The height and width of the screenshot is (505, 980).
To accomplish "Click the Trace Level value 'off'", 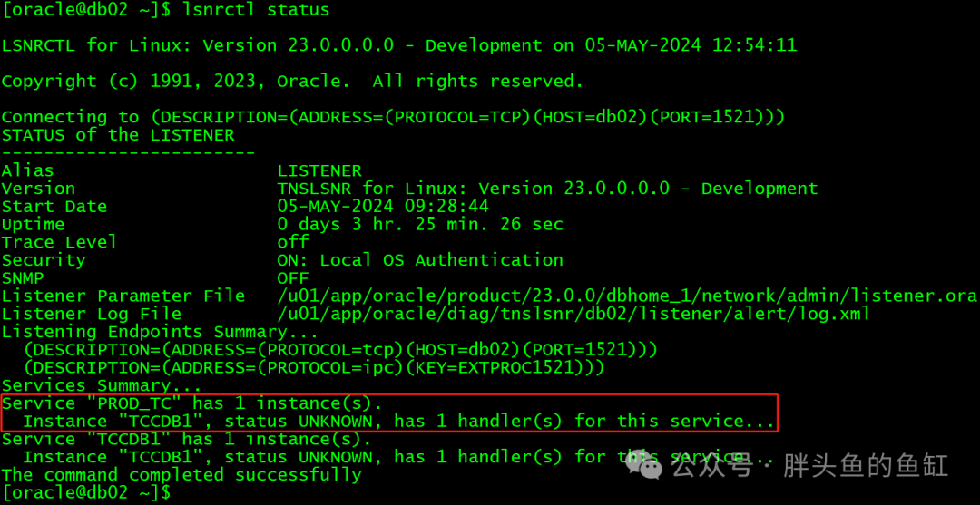I will 293,242.
